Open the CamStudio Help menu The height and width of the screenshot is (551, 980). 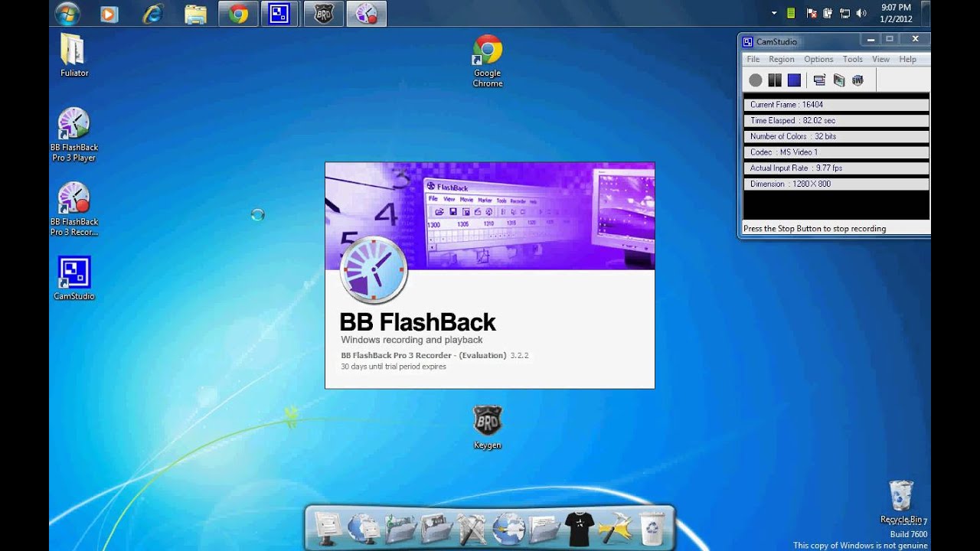tap(908, 59)
